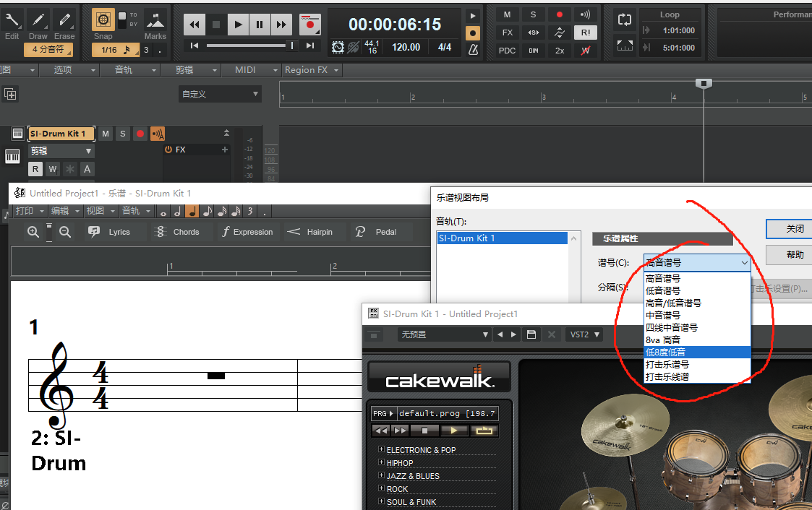
Task: Click the Rewind transport button
Action: [x=195, y=25]
